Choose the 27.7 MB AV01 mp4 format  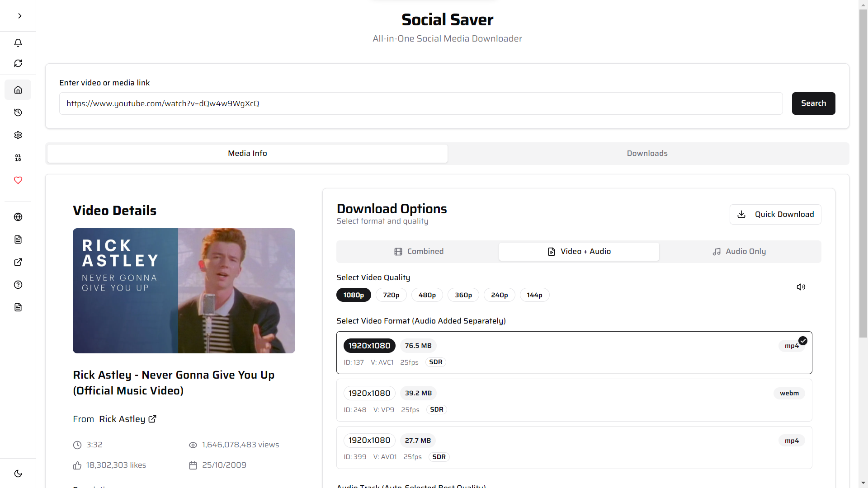pos(574,448)
